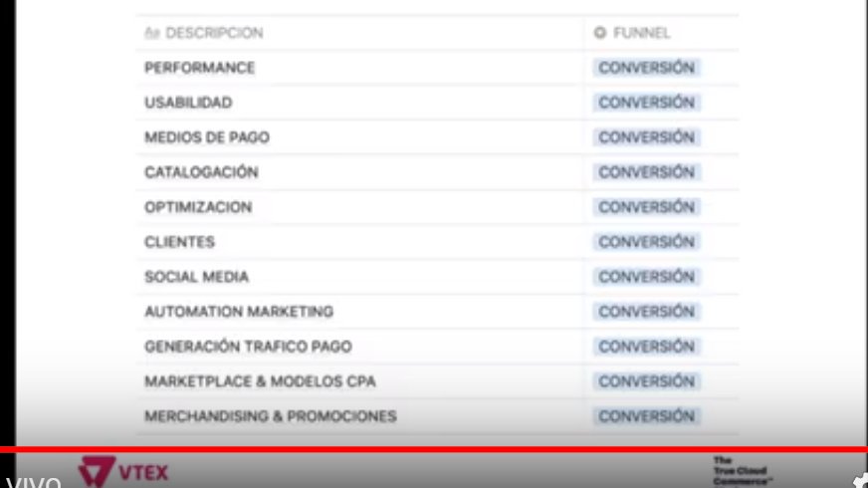This screenshot has width=868, height=488.
Task: Open the CONVERSIÓN tag in SOCIAL MEDIA row
Action: tap(647, 277)
